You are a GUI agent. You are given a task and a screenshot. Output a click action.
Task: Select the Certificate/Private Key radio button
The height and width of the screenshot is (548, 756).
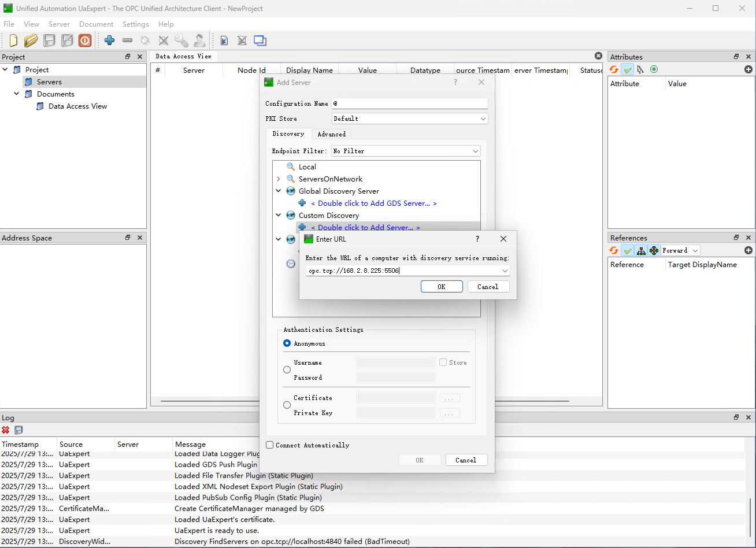[287, 405]
